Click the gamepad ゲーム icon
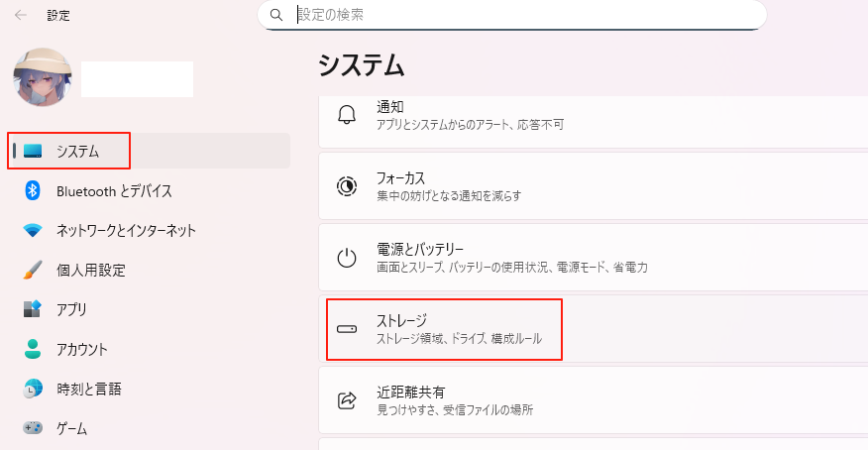This screenshot has width=868, height=450. tap(33, 428)
